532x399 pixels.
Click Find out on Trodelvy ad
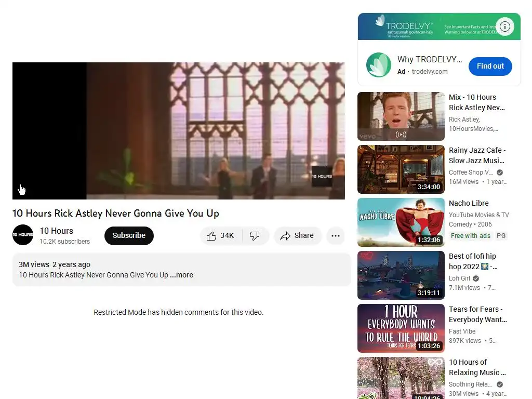point(490,66)
